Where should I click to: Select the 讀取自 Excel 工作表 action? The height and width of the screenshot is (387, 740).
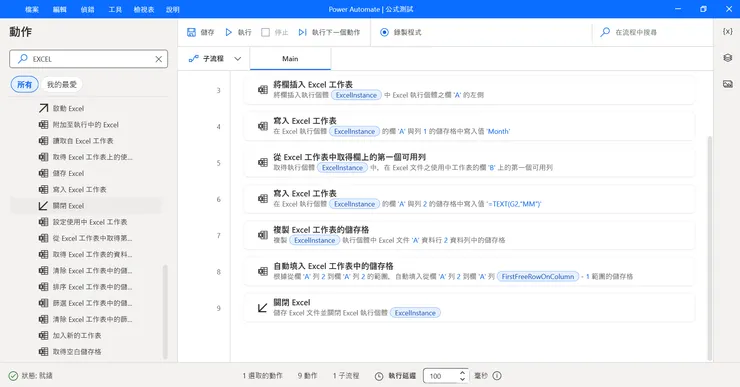85,141
